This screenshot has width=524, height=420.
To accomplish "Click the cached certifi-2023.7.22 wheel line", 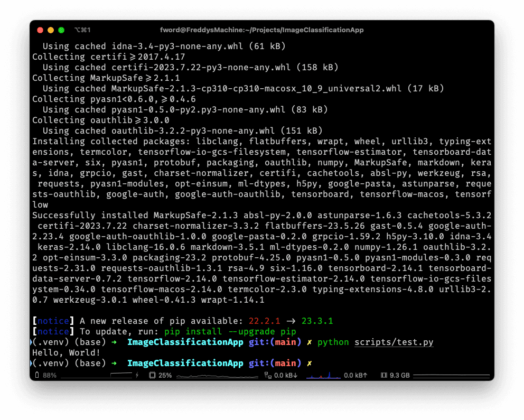I will [x=191, y=68].
